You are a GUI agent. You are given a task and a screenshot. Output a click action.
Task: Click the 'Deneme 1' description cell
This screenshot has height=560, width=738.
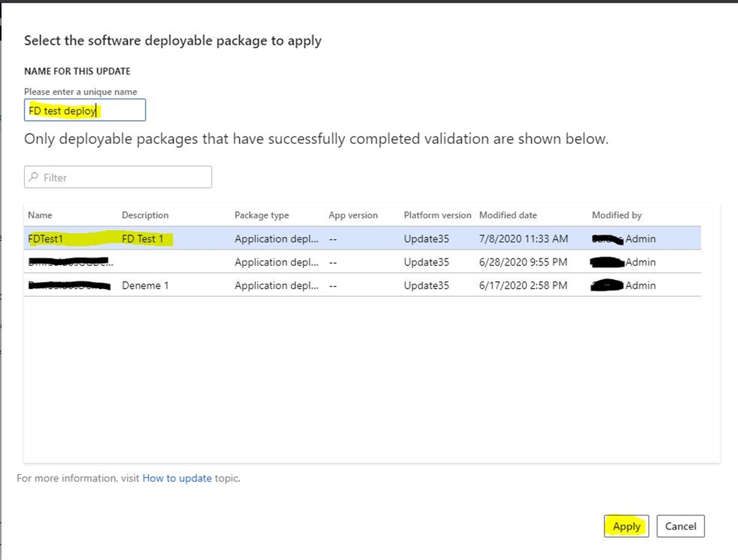coord(145,285)
